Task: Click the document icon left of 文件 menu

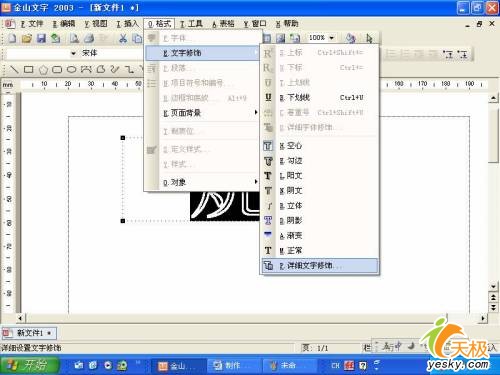Action: pyautogui.click(x=10, y=24)
